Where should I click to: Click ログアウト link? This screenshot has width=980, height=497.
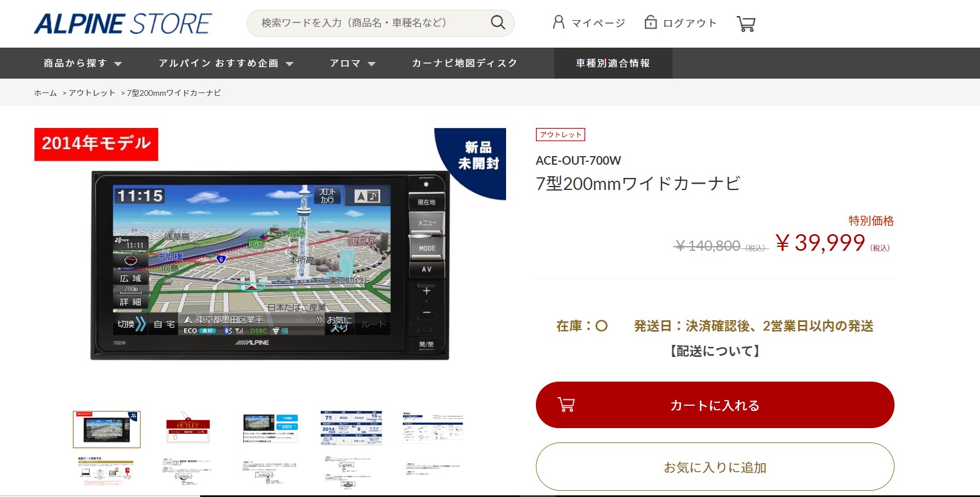click(690, 23)
